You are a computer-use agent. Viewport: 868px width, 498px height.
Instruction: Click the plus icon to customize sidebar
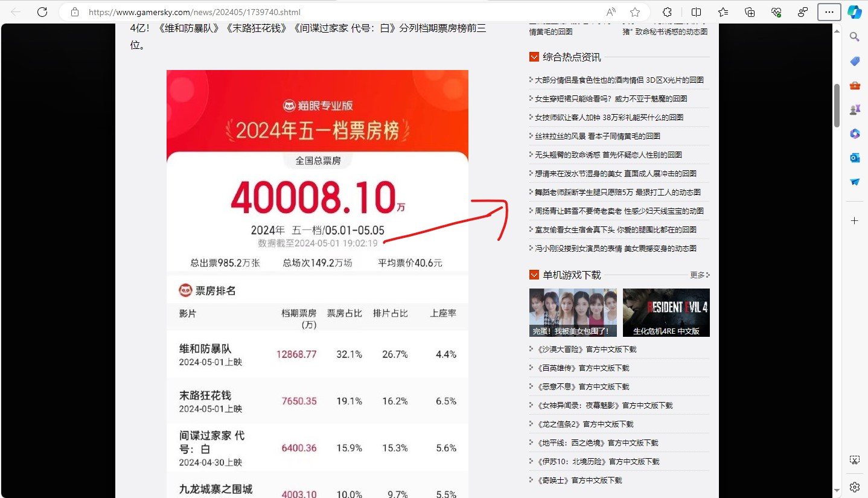(x=855, y=221)
